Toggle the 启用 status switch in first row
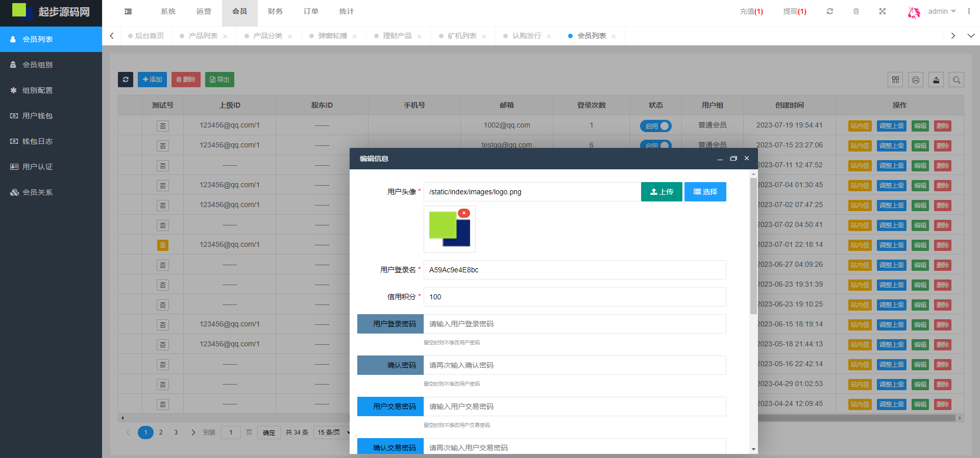The height and width of the screenshot is (458, 980). coord(655,126)
